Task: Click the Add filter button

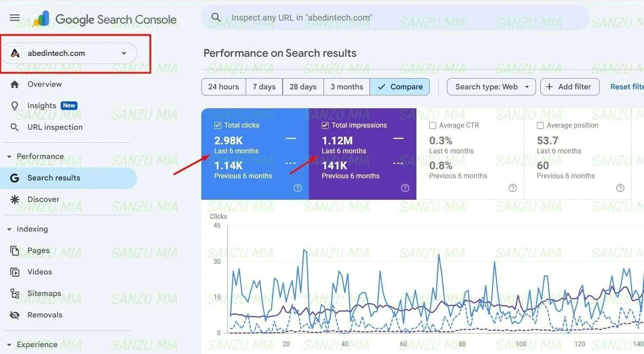Action: tap(570, 86)
